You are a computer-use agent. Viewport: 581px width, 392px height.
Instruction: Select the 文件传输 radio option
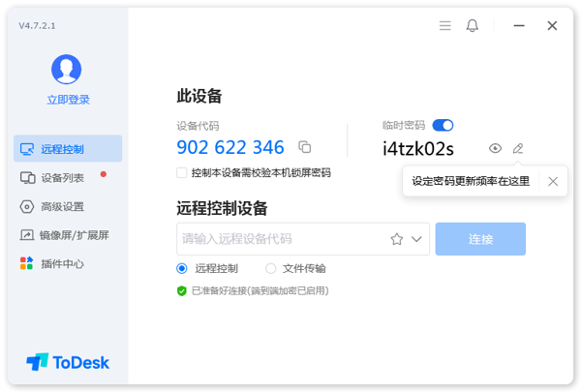(x=271, y=268)
